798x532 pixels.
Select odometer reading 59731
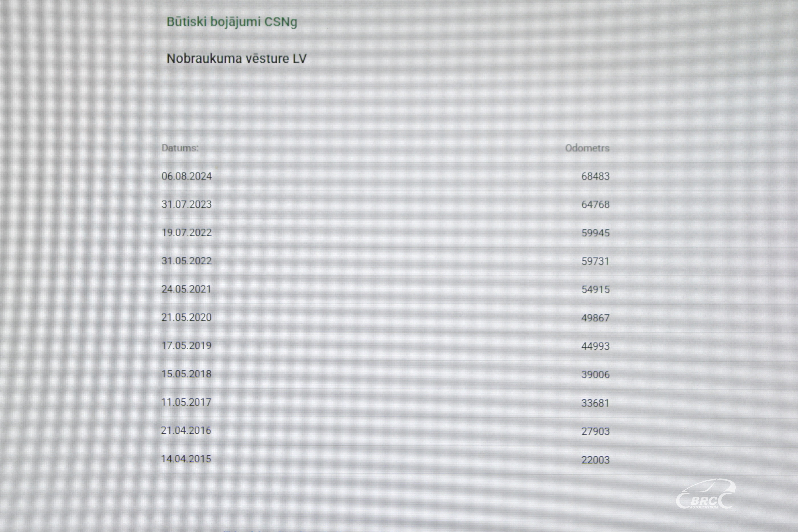595,261
